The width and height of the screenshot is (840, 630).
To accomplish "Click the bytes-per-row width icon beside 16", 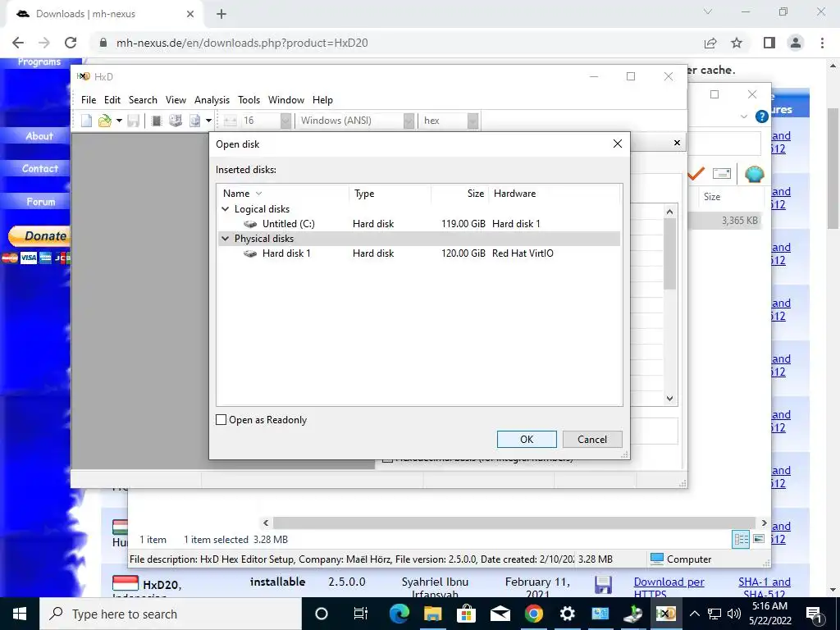I will [x=231, y=121].
